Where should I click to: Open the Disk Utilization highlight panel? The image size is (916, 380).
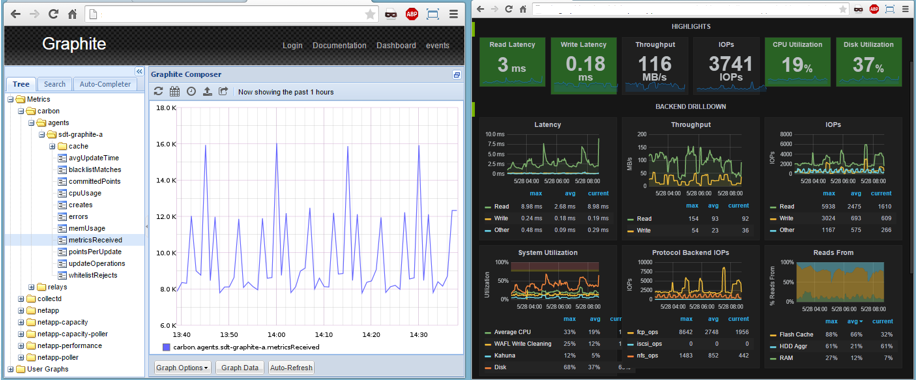(x=869, y=63)
